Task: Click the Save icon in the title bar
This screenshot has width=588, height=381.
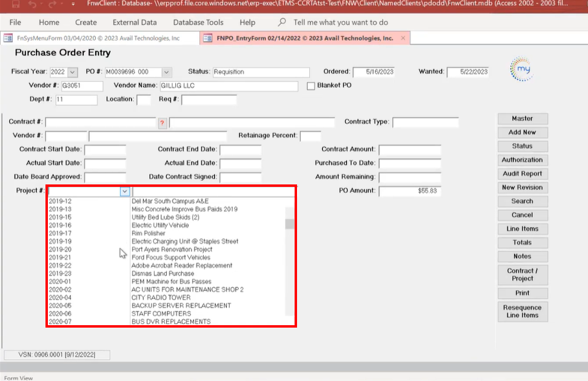Action: point(15,5)
